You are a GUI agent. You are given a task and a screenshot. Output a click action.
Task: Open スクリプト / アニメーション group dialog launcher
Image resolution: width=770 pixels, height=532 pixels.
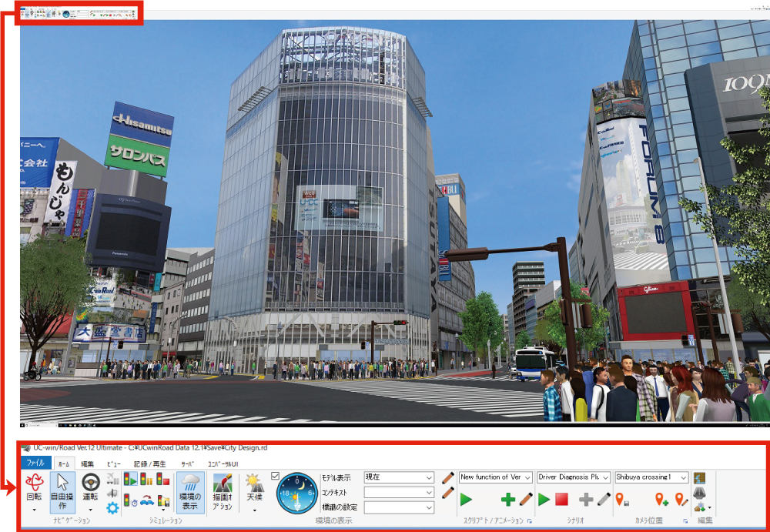tap(530, 520)
